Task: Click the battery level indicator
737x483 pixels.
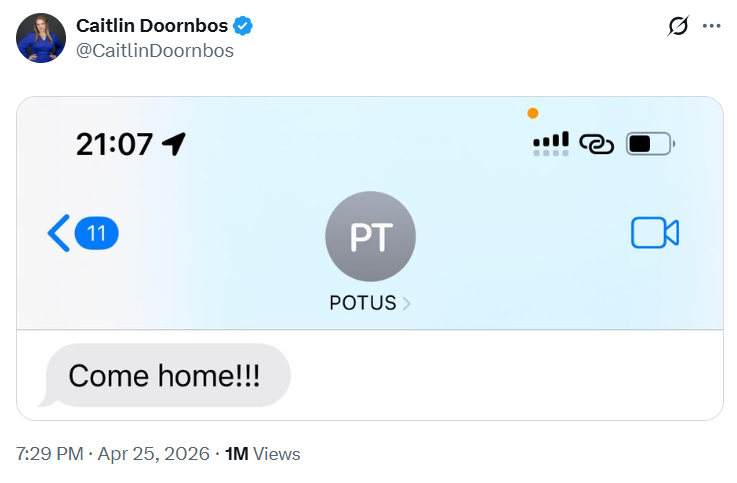Action: 650,144
